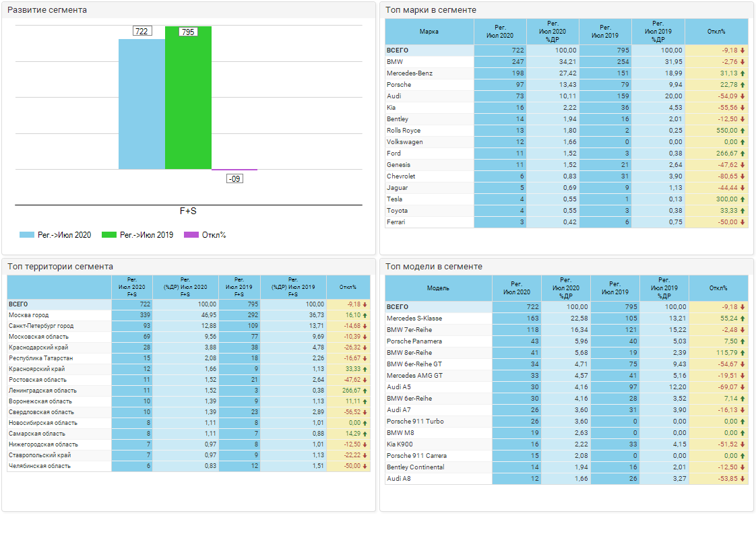Select the Volkswagen brand name
Image resolution: width=756 pixels, height=534 pixels.
(404, 141)
